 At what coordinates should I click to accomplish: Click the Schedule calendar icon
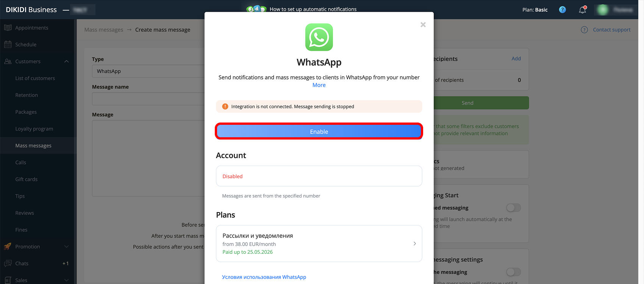coord(8,44)
